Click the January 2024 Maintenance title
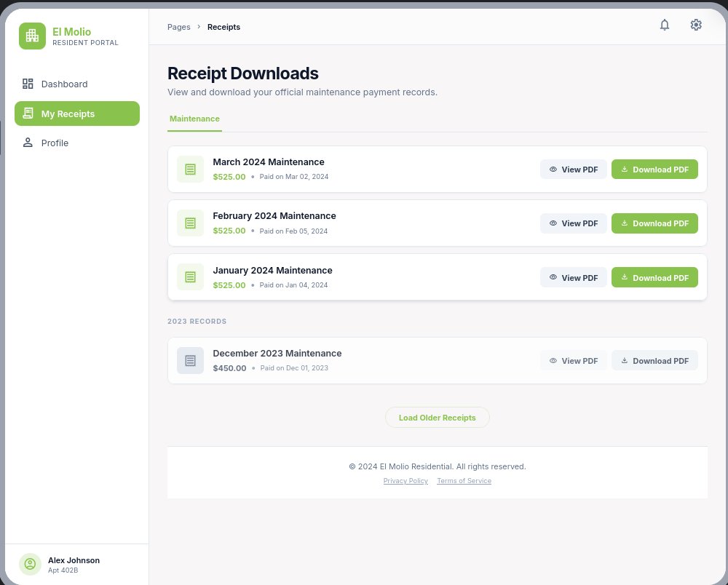 point(272,270)
